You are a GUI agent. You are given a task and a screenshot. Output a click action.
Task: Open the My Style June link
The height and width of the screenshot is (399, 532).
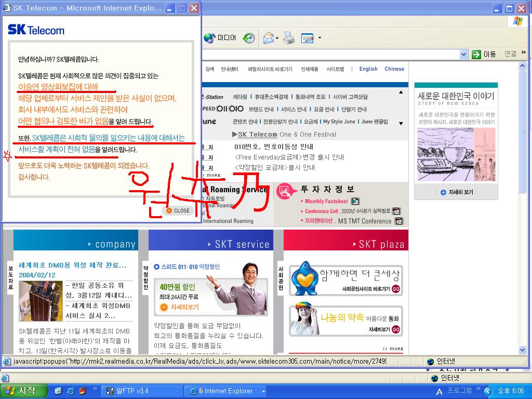pos(339,122)
